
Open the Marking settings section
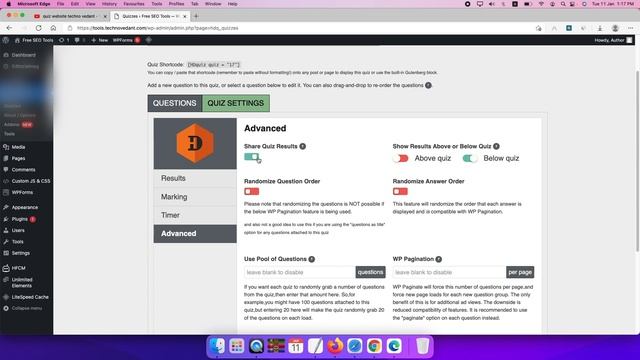click(195, 197)
